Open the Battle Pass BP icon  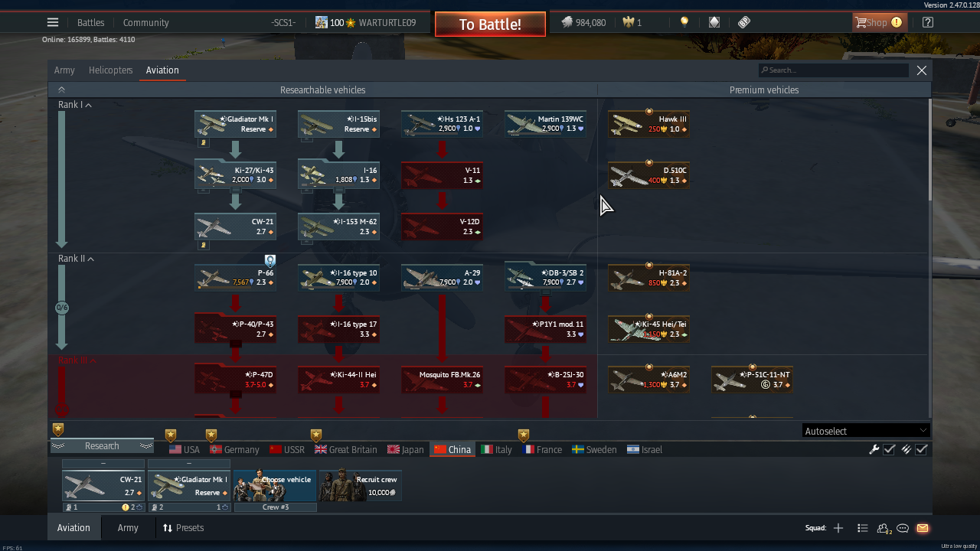[x=744, y=22]
